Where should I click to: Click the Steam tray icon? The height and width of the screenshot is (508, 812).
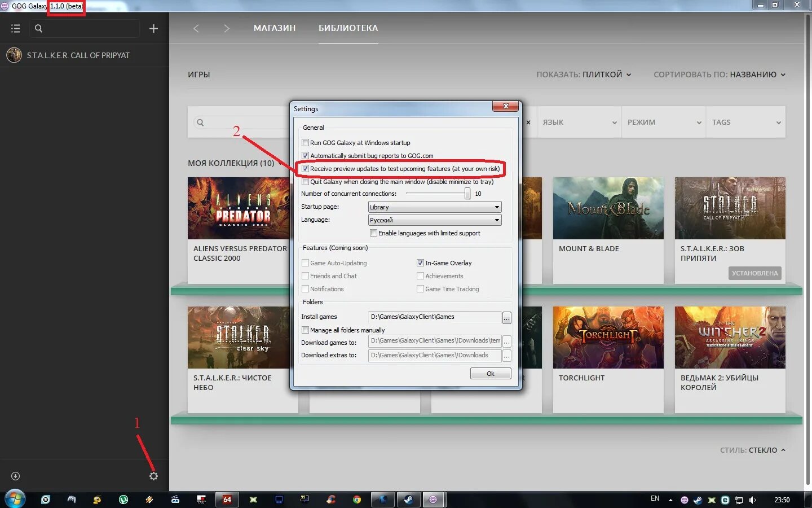pos(698,500)
